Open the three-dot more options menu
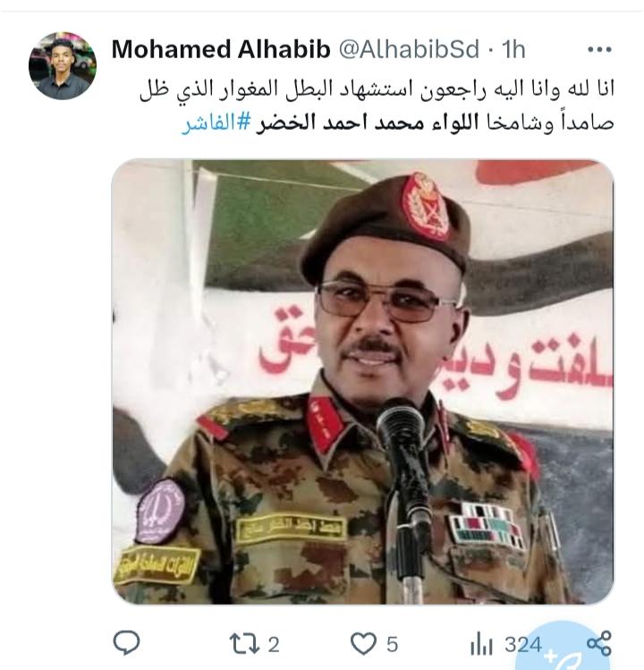The height and width of the screenshot is (670, 644). pos(599,50)
